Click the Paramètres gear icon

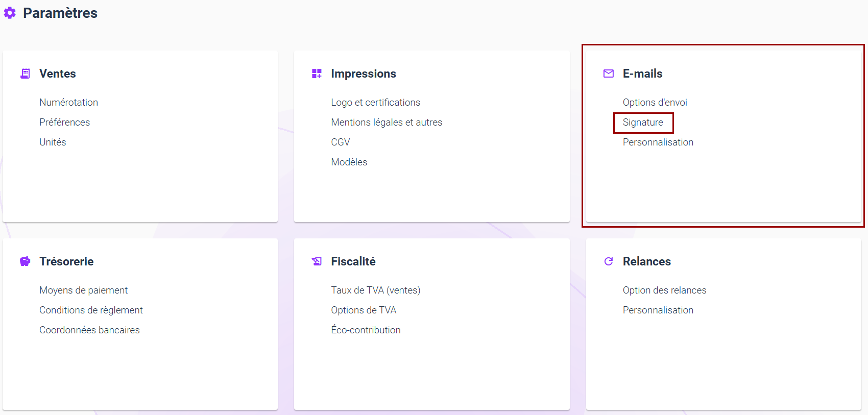pyautogui.click(x=10, y=13)
